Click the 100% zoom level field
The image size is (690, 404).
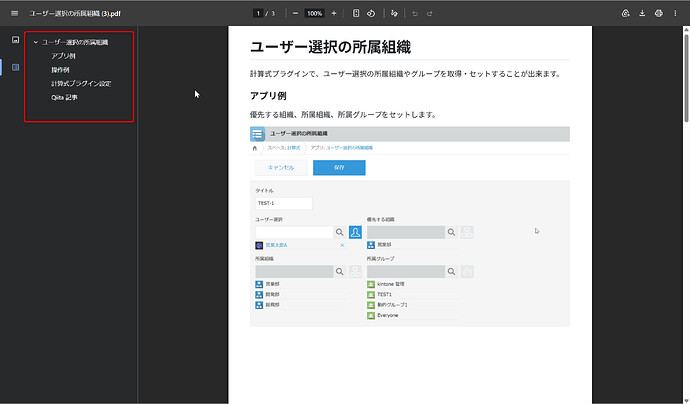[x=314, y=14]
